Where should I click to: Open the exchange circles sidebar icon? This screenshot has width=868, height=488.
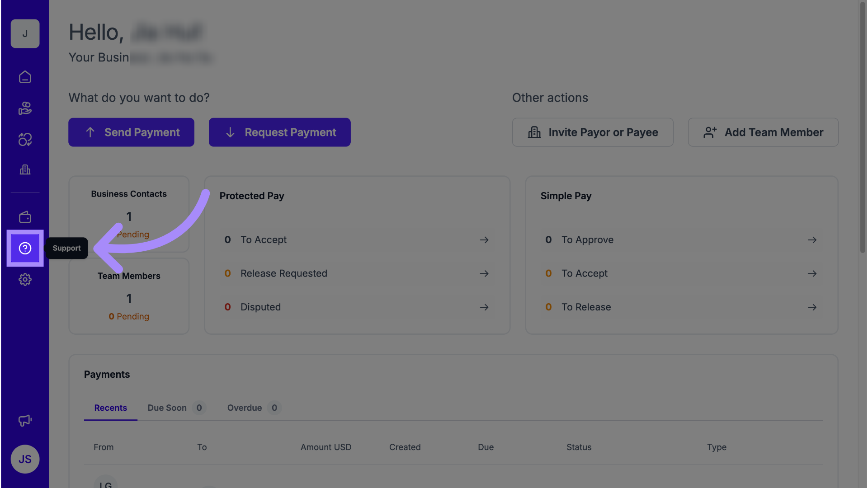point(25,140)
